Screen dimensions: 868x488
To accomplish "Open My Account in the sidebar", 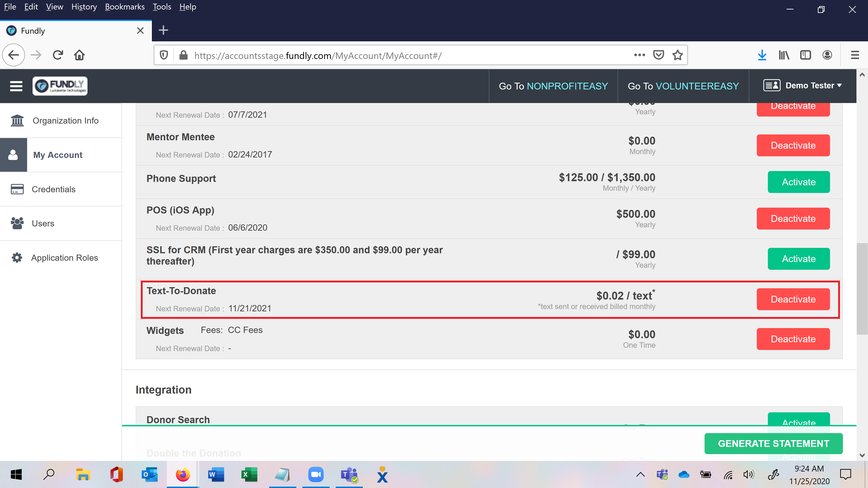I will click(61, 155).
